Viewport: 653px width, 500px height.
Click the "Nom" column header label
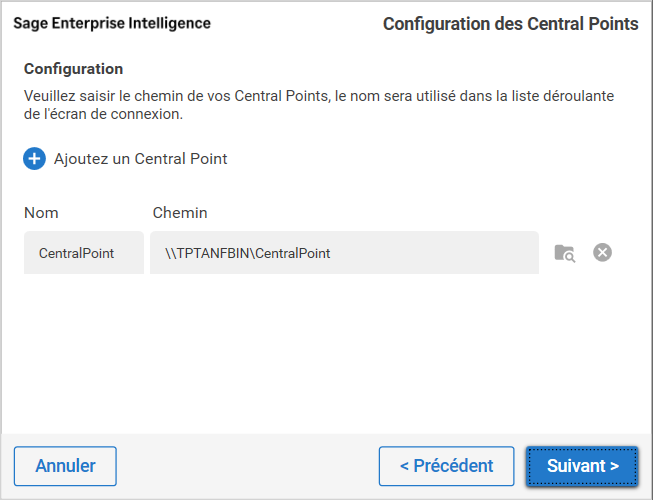(41, 213)
